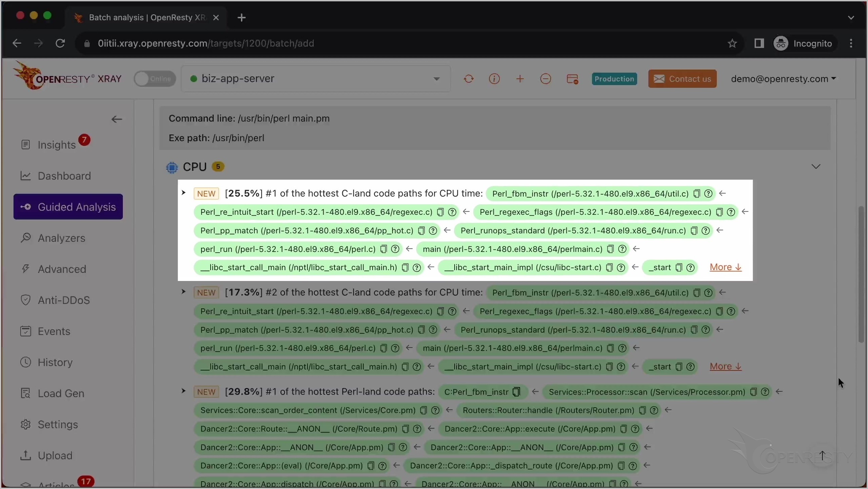Copy Perl_fbm_instr in 25.5% path

pyautogui.click(x=696, y=194)
